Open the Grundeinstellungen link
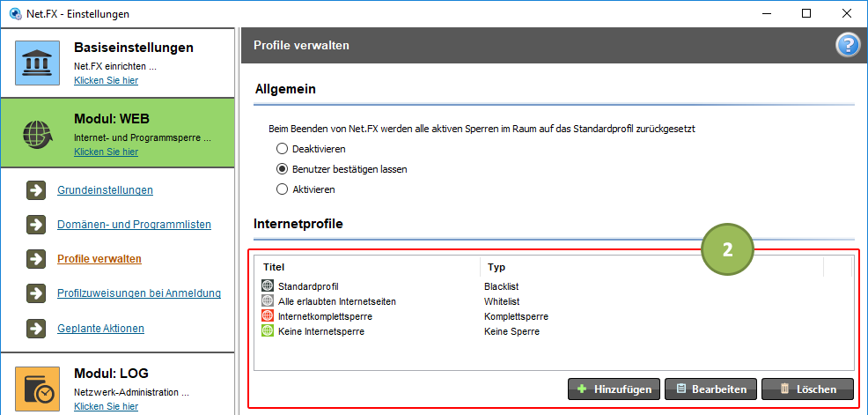Screen dimensions: 868x415 (105, 190)
